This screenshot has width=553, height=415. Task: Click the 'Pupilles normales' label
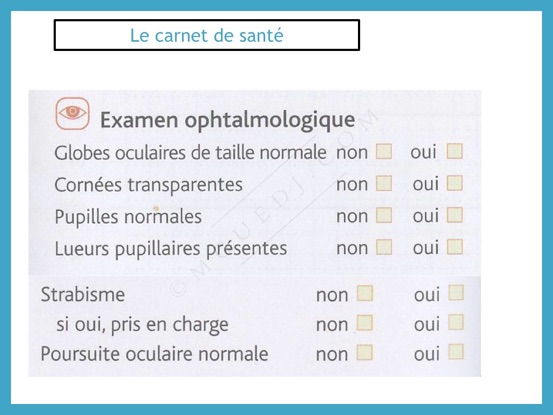[128, 217]
